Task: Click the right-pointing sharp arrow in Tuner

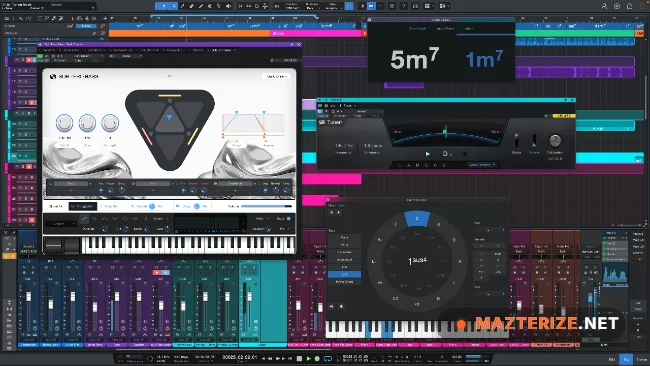Action: point(428,154)
